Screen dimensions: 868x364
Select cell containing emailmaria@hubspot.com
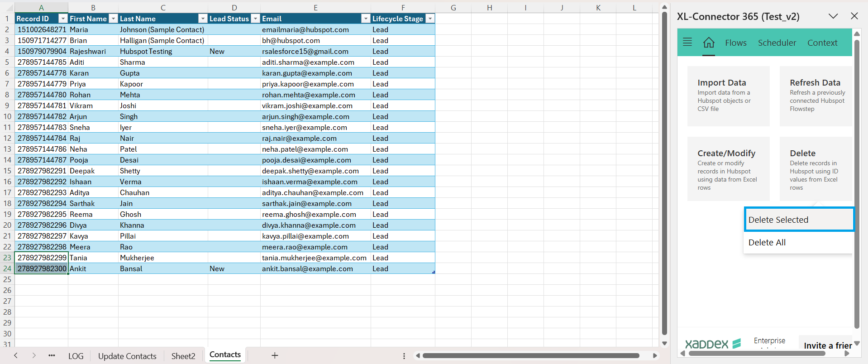tap(315, 29)
